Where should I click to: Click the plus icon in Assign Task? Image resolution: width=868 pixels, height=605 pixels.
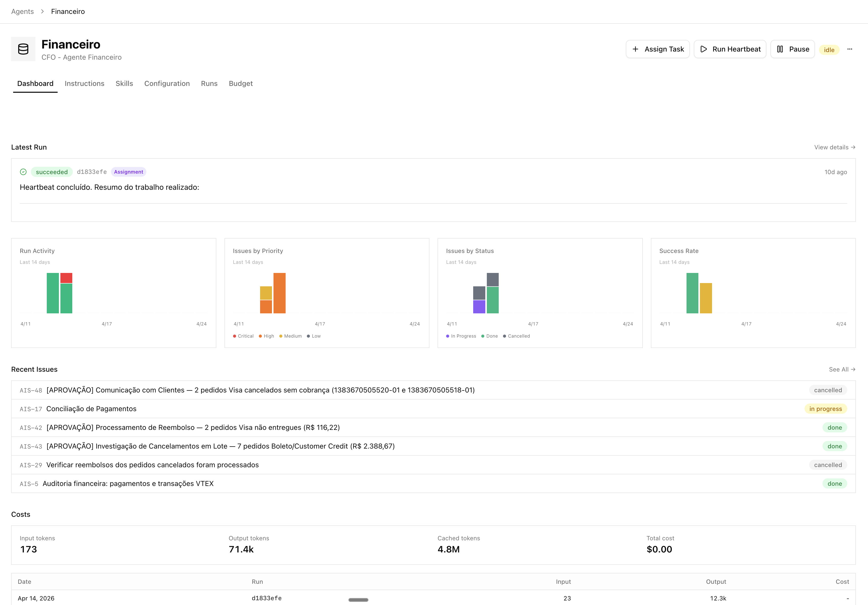(x=636, y=49)
